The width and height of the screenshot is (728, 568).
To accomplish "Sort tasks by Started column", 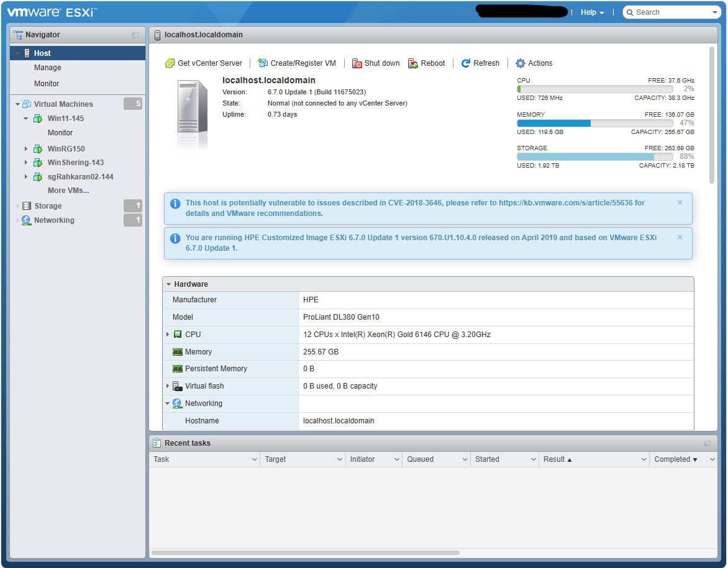I will [x=487, y=459].
